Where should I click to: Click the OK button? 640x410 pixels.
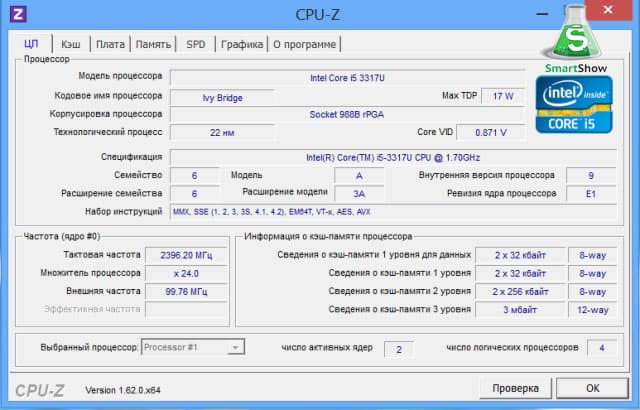[x=593, y=388]
